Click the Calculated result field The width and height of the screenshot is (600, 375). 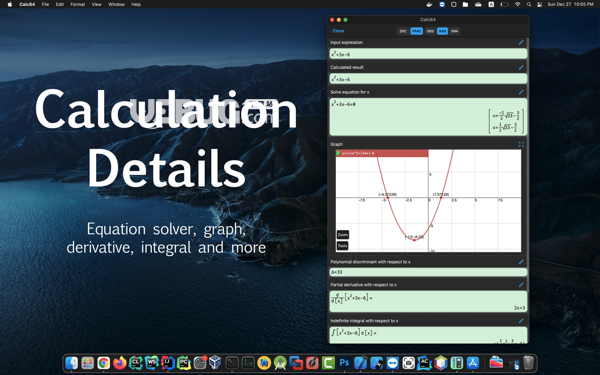pyautogui.click(x=428, y=79)
